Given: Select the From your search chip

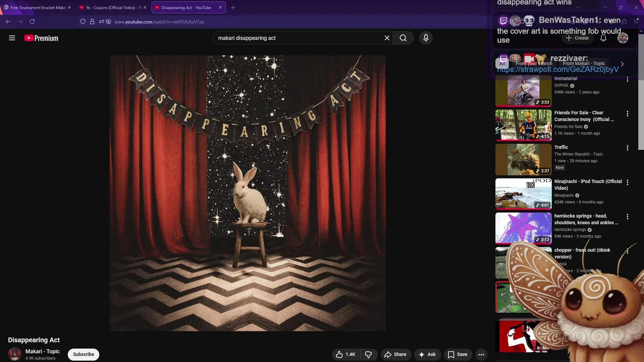Looking at the screenshot, I should point(534,63).
